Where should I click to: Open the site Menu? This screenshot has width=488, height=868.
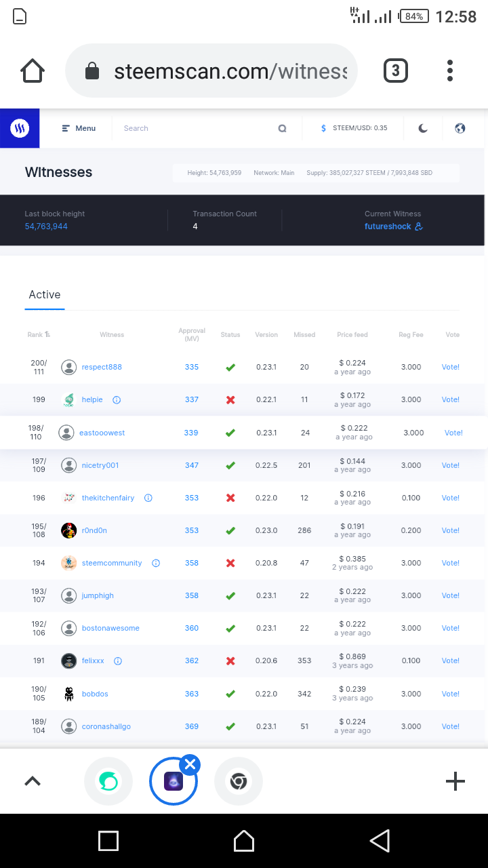tap(79, 128)
